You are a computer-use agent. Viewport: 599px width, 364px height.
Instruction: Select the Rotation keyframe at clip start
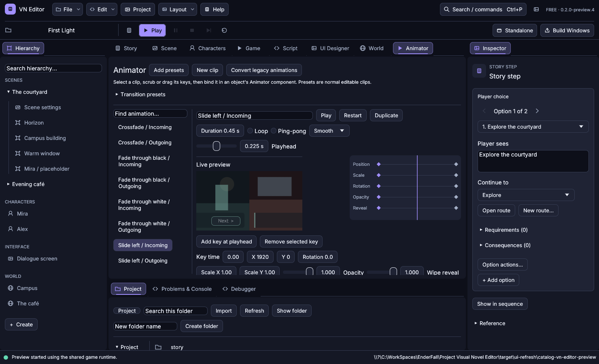coord(379,186)
